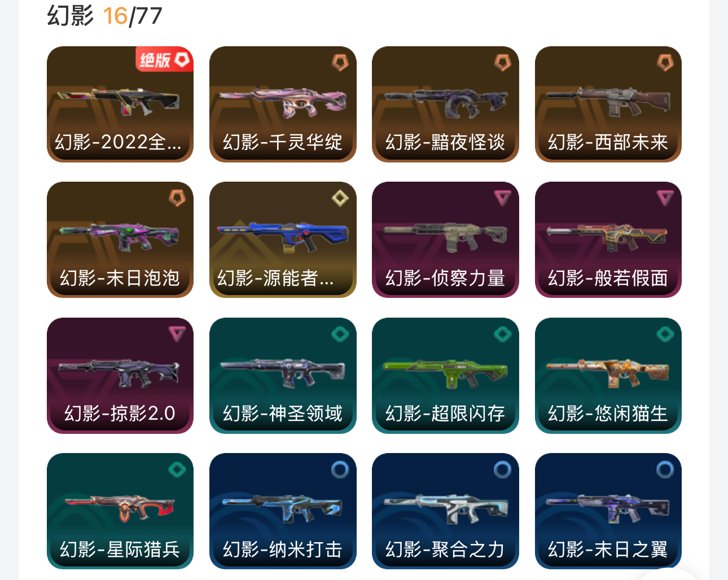Viewport: 728px width, 580px height.
Task: Select the 幻影-千灵华绽 skin card
Action: pyautogui.click(x=283, y=104)
